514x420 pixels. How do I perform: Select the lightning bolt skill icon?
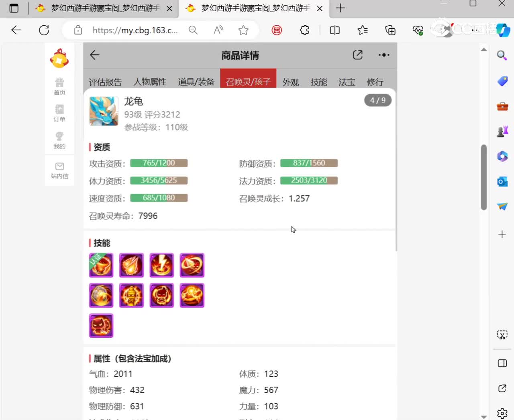[162, 265]
